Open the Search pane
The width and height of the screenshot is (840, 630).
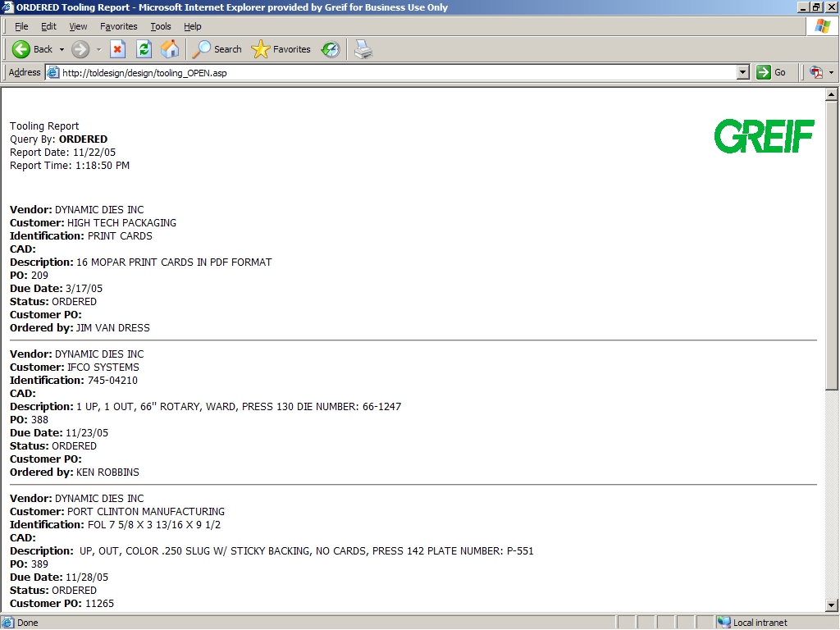pyautogui.click(x=217, y=49)
